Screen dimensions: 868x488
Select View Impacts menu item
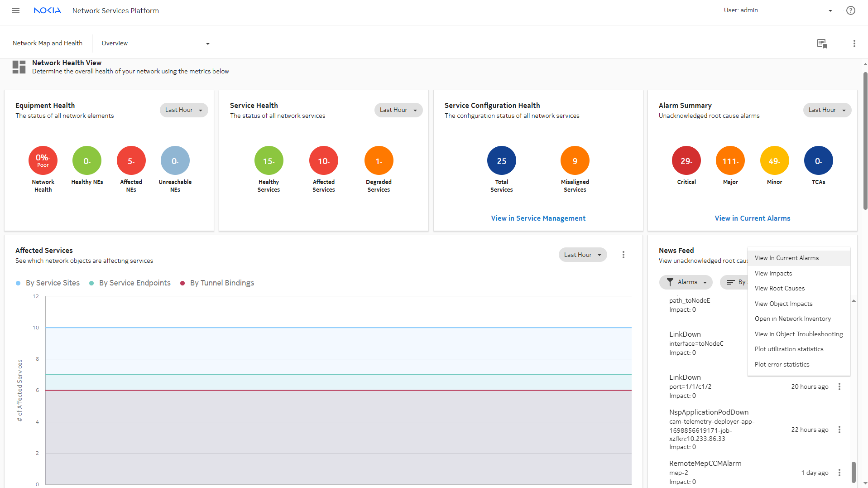(799, 273)
